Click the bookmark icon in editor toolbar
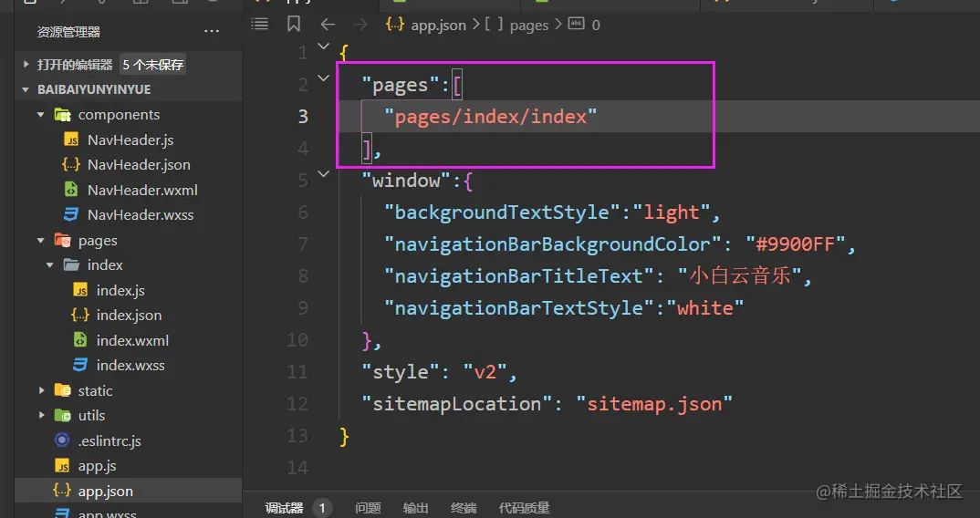The height and width of the screenshot is (518, 980). [294, 25]
